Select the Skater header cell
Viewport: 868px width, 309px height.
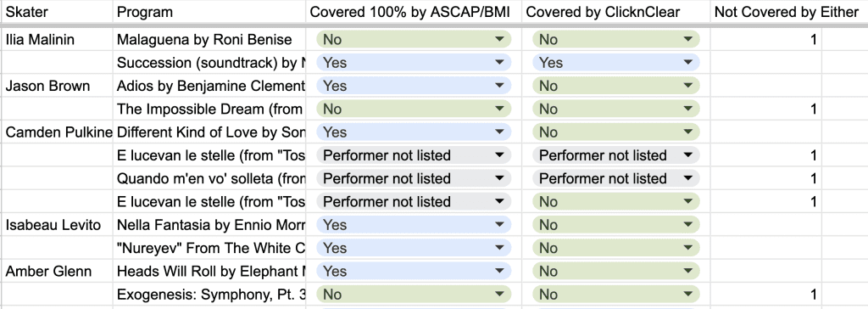tap(57, 12)
